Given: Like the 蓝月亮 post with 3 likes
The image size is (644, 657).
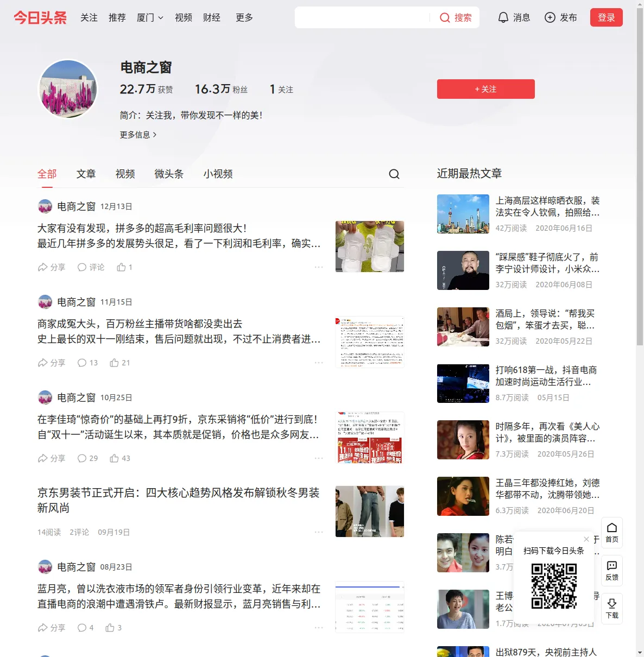Looking at the screenshot, I should [x=113, y=628].
